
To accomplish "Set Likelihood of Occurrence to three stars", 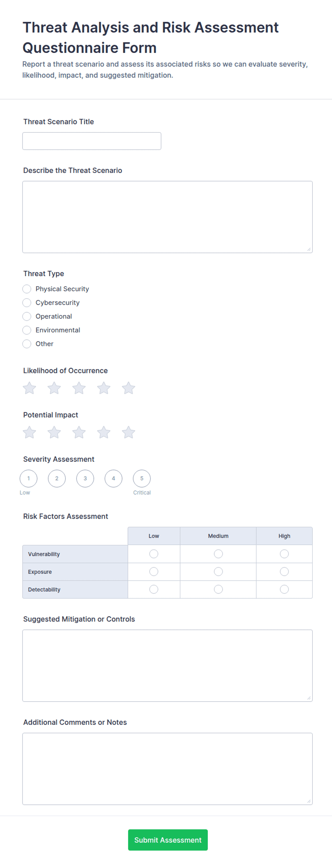I will click(x=79, y=388).
